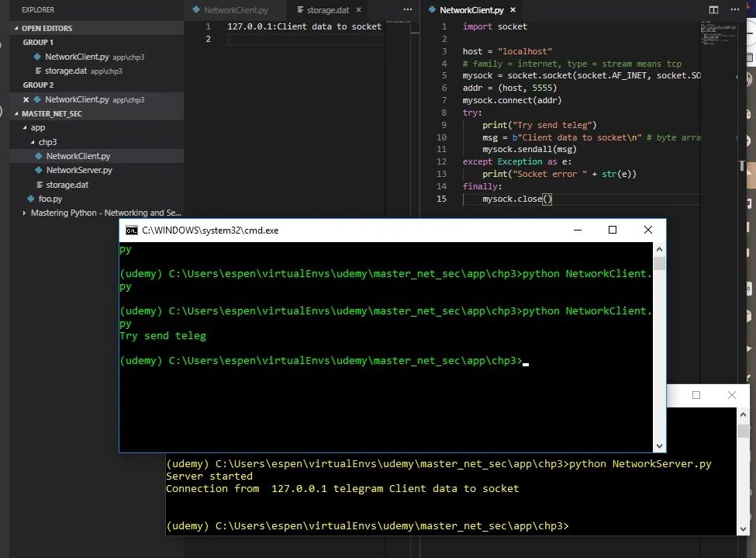The image size is (756, 558).
Task: Click the cmd.exe icon in the title bar
Action: coord(132,230)
